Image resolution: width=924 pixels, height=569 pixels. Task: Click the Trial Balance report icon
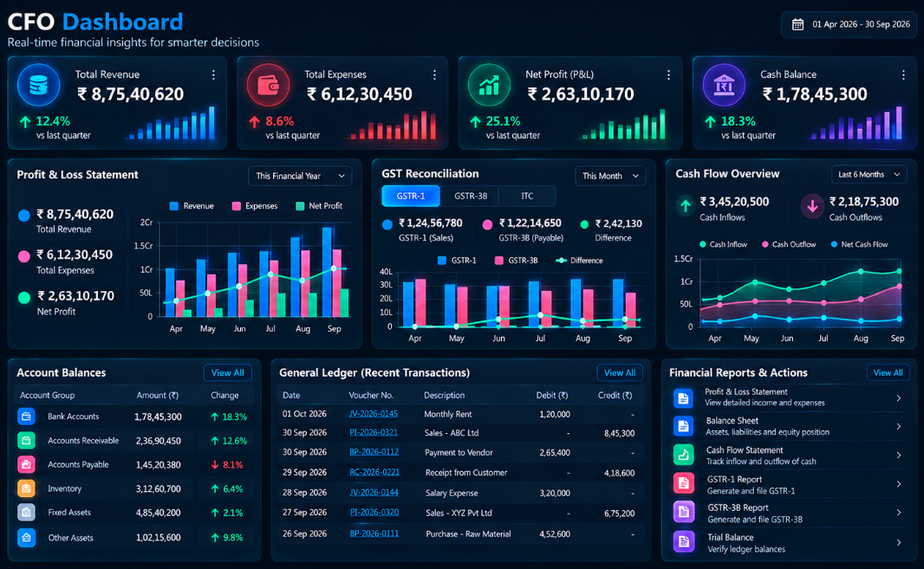coord(683,541)
